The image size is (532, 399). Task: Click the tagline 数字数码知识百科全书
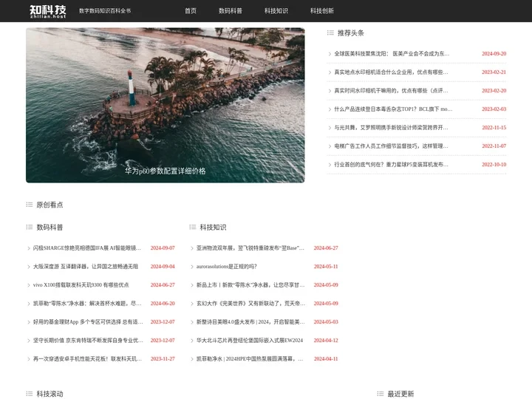point(105,11)
